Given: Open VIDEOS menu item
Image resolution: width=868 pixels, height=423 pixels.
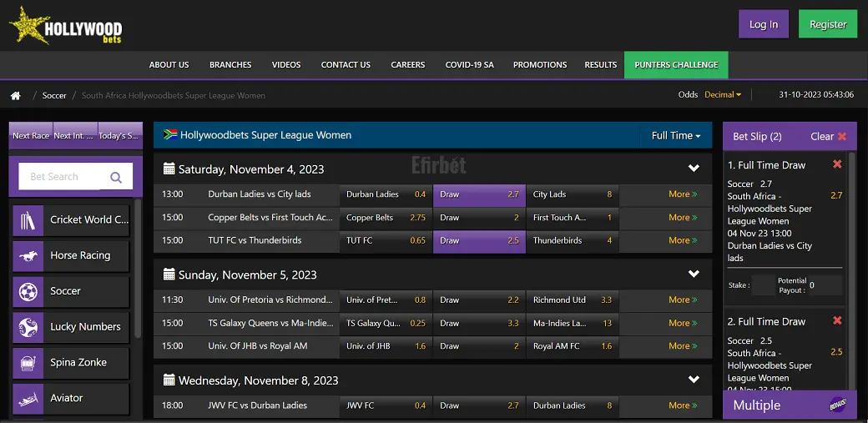Looking at the screenshot, I should click(x=286, y=65).
